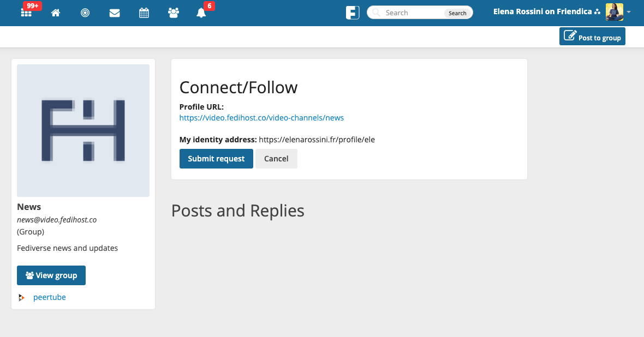The width and height of the screenshot is (644, 337).
Task: Open the Calendar icon
Action: coord(144,13)
